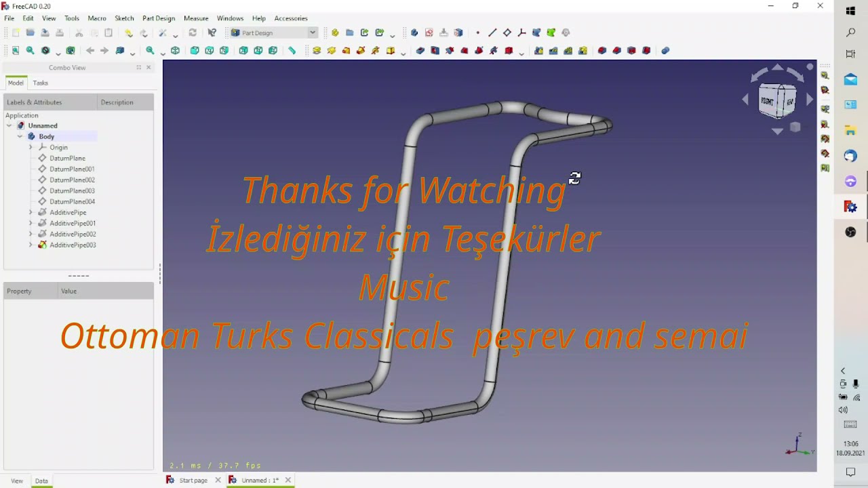This screenshot has width=868, height=488.
Task: Click the Undo arrow icon
Action: pos(128,33)
